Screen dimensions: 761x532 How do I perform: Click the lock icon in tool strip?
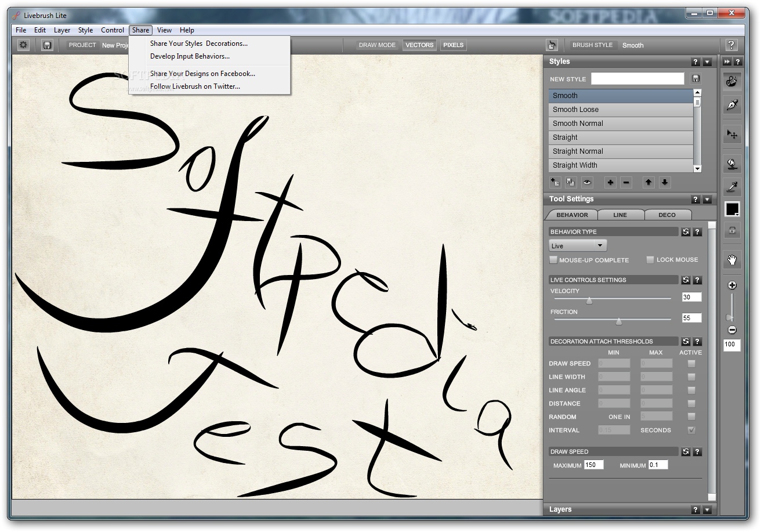coord(732,230)
